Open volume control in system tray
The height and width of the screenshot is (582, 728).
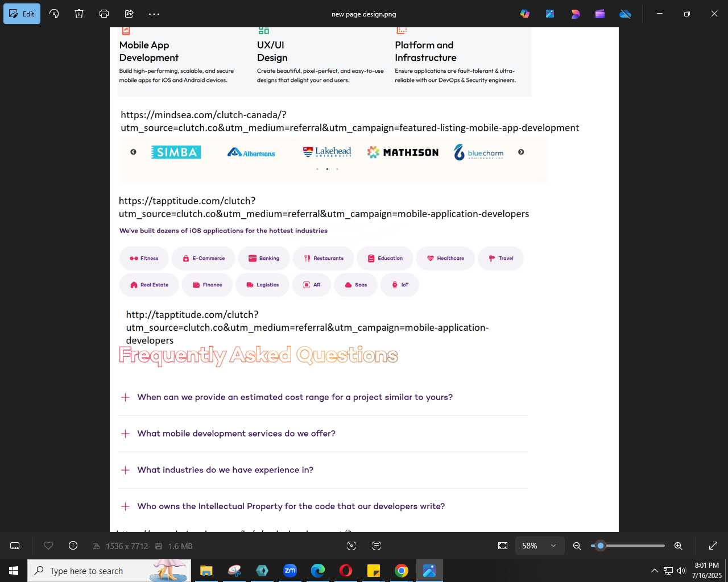coord(681,571)
